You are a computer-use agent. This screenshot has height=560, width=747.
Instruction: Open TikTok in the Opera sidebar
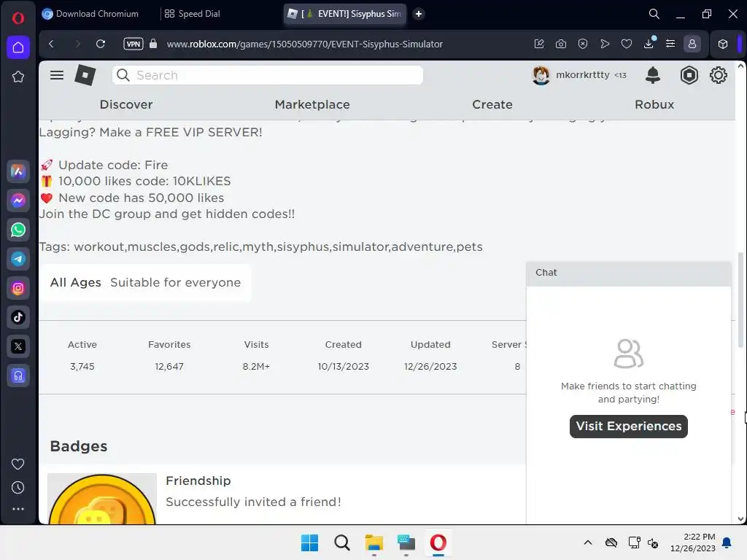pyautogui.click(x=18, y=317)
